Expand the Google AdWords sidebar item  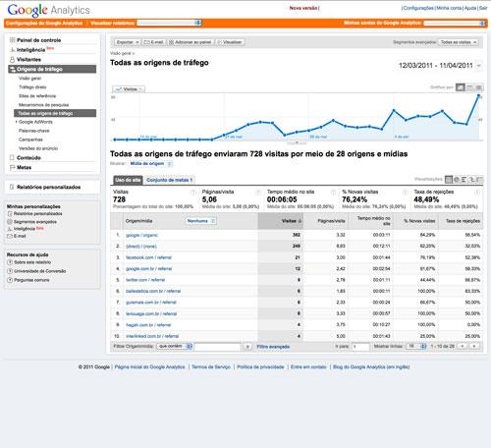tap(17, 122)
